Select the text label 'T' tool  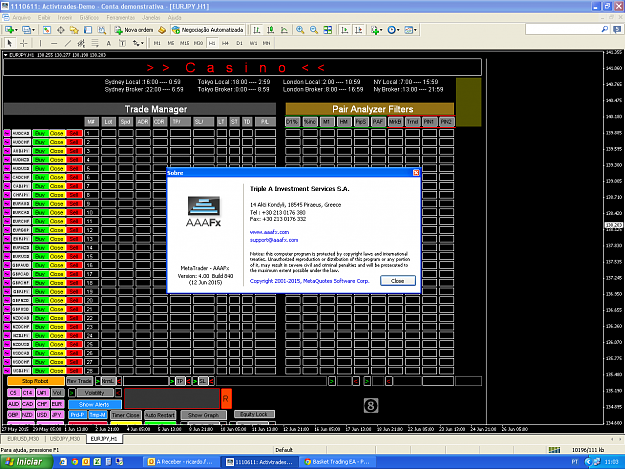tap(122, 43)
